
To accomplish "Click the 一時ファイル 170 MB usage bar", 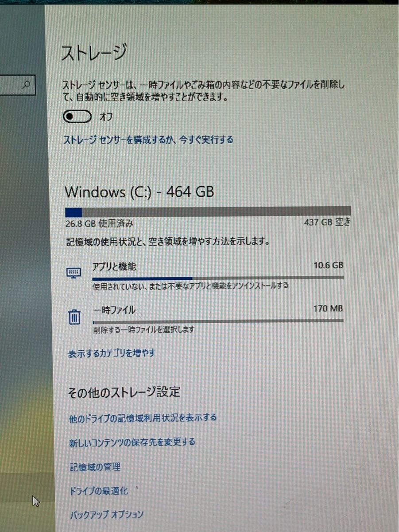I will tap(218, 321).
